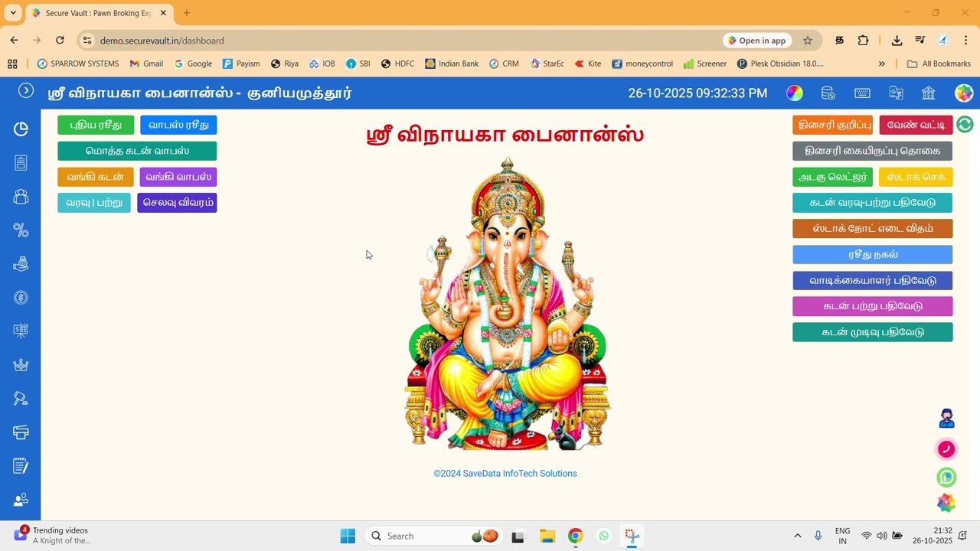This screenshot has height=551, width=980.
Task: Open the colorful profile avatar in header
Action: click(x=964, y=93)
